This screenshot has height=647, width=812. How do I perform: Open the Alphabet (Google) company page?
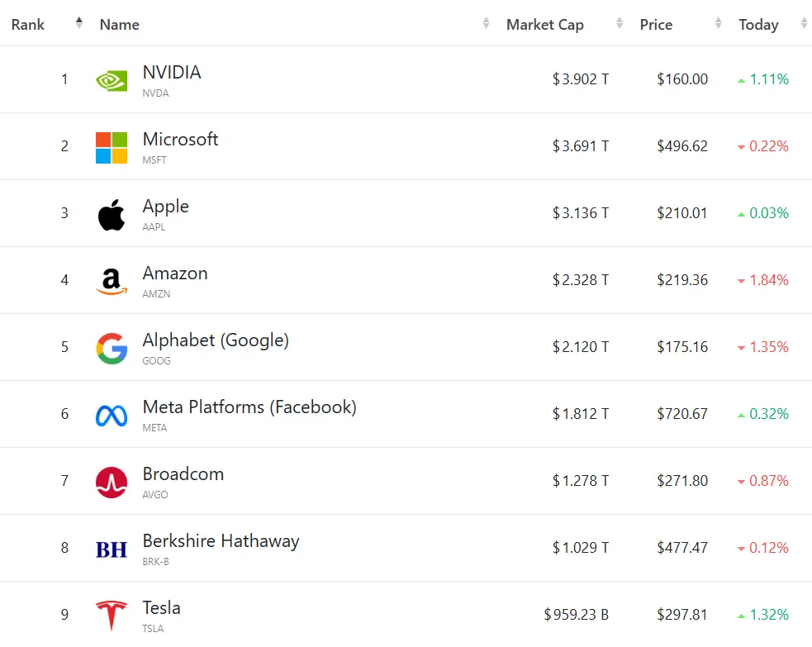click(x=216, y=340)
